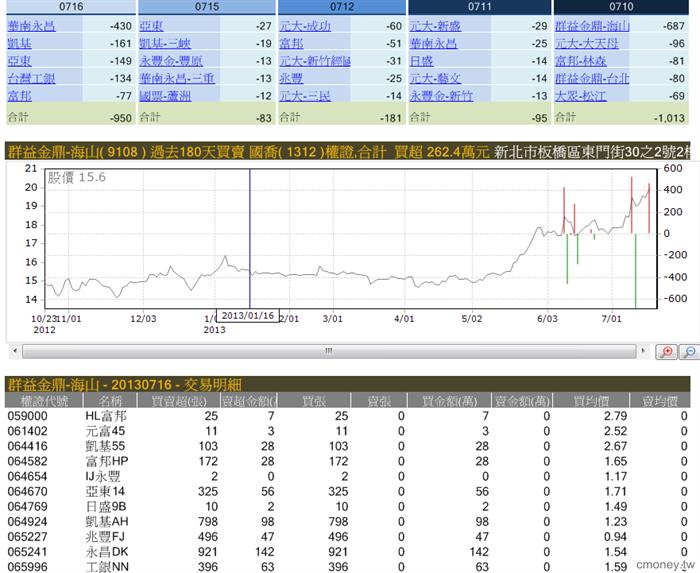700x573 pixels.
Task: Open 富邦 link under 0716
Action: click(x=20, y=96)
